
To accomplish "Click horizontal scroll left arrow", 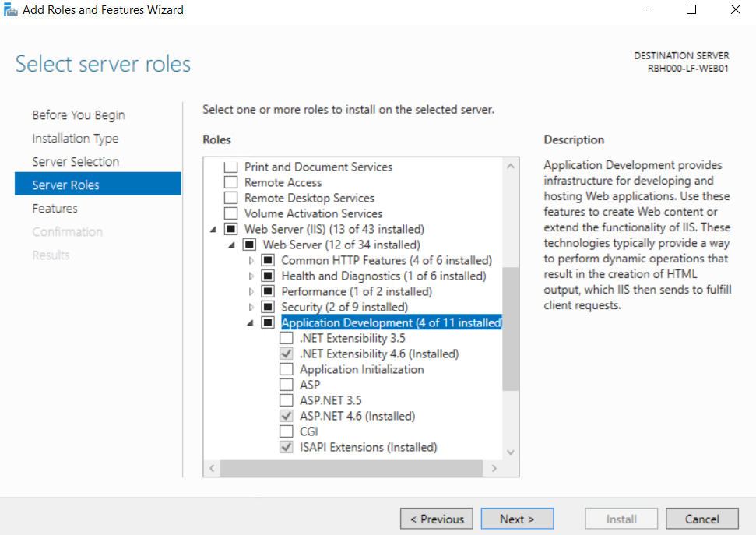I will click(212, 468).
